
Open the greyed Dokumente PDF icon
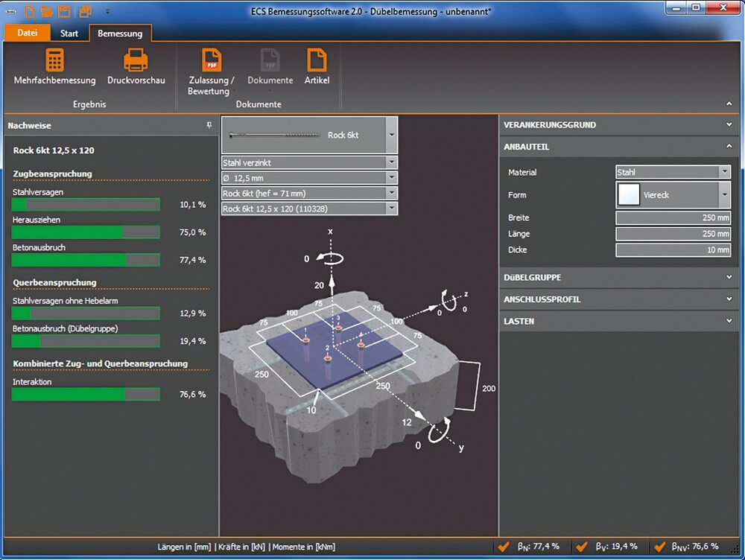coord(270,60)
